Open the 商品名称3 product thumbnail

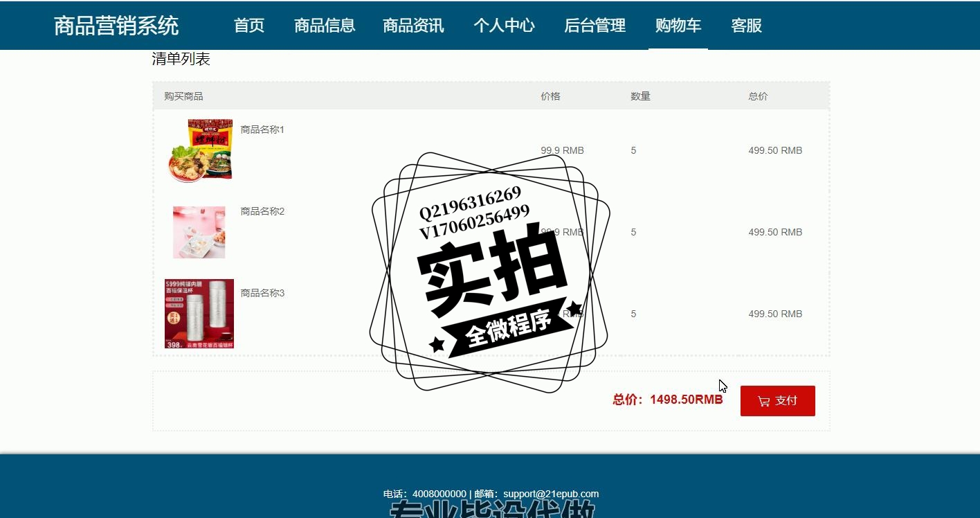[x=199, y=314]
